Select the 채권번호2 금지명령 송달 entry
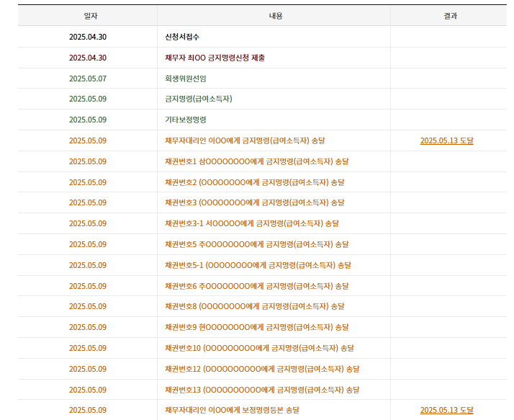Screen dimensions: 514x420 pos(255,182)
